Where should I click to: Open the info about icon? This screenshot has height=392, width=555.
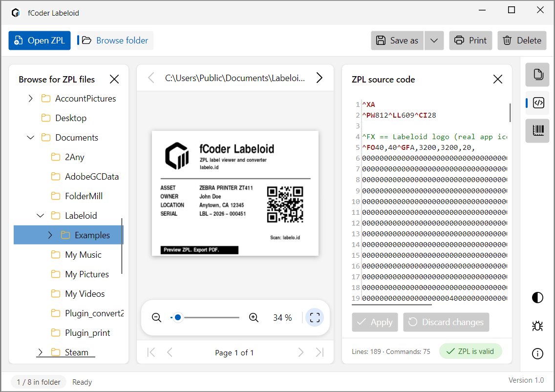click(x=537, y=353)
